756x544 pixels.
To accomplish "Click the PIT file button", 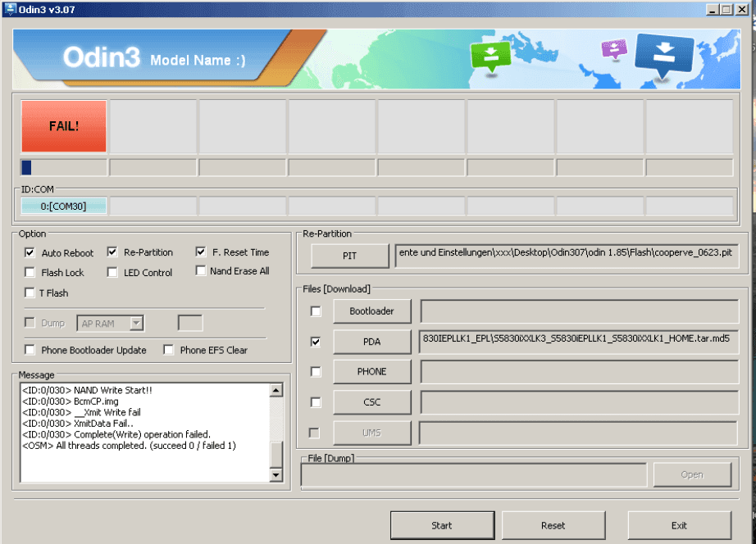I will point(350,256).
